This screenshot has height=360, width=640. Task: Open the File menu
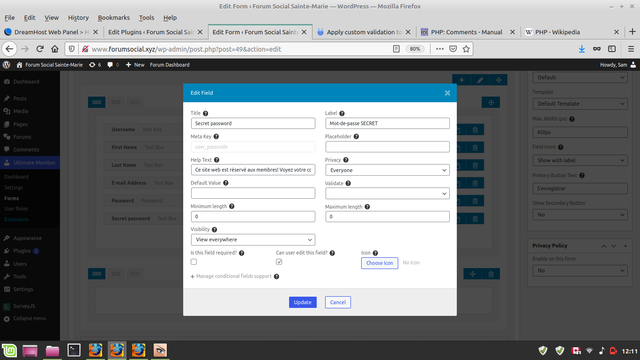(10, 18)
